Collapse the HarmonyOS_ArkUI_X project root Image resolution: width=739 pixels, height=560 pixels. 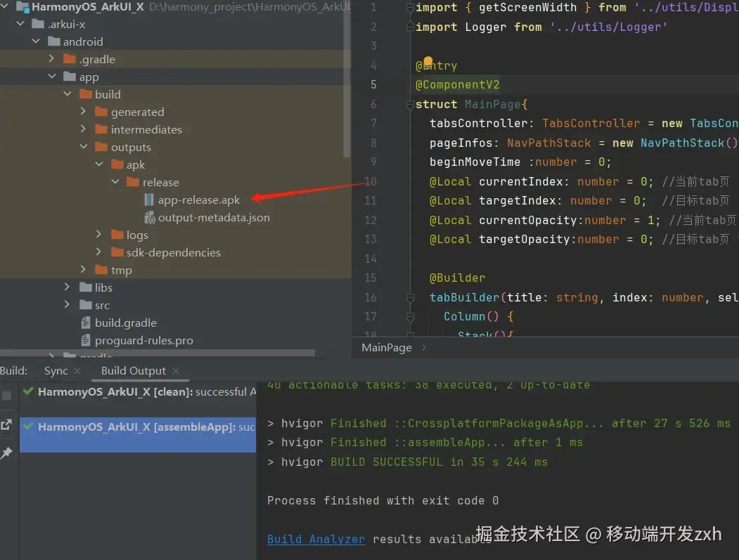pos(5,6)
